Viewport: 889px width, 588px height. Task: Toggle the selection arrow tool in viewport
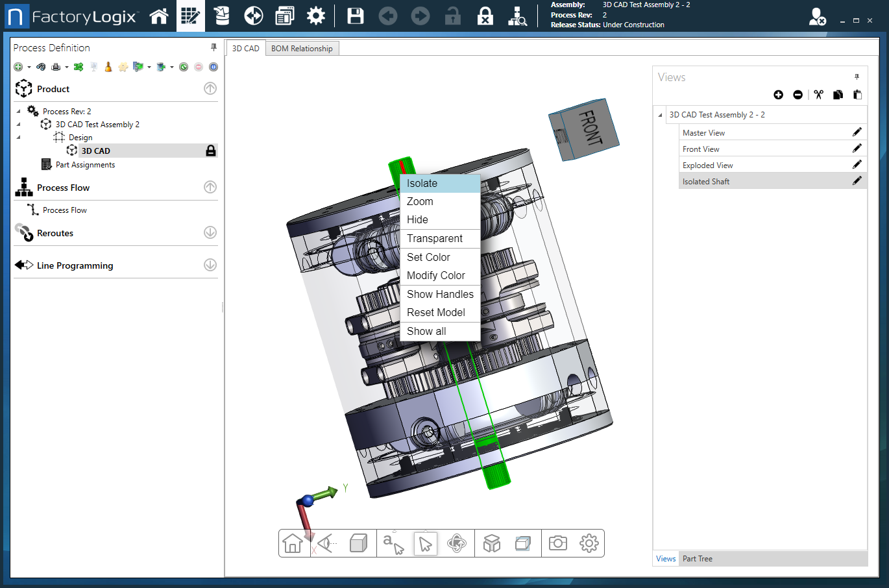[425, 543]
